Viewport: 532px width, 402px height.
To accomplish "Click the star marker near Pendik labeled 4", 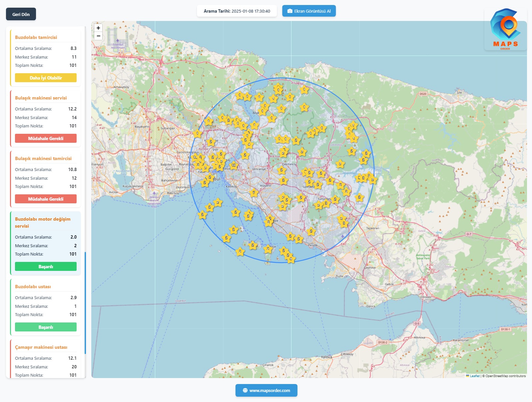I will 291,259.
